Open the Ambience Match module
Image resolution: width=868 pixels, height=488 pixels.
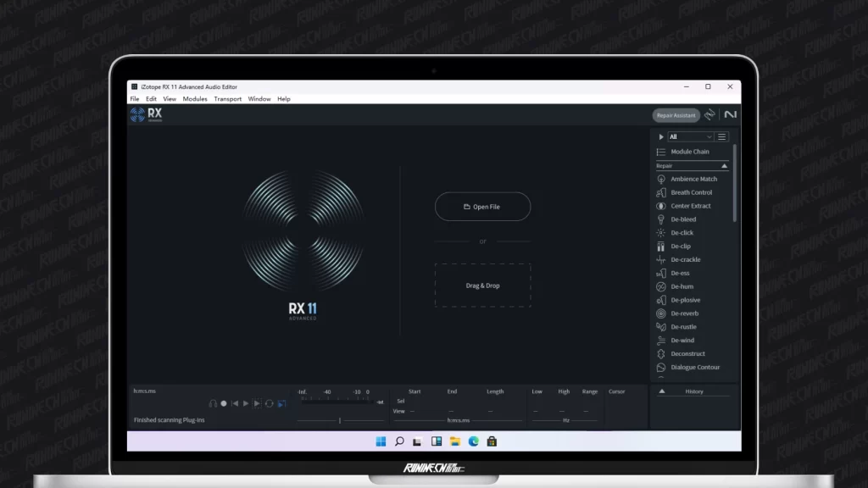tap(693, 179)
